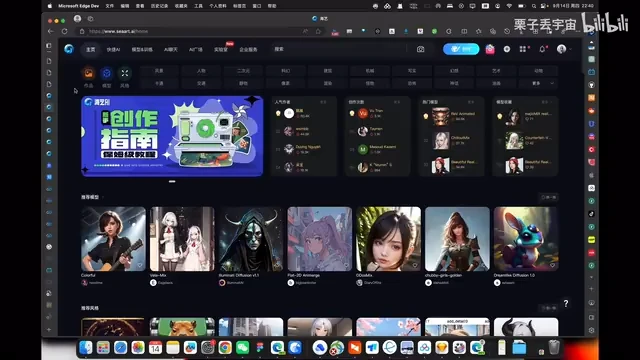
Task: Toggle the heart on ODosMix thumbnail
Action: point(415,265)
